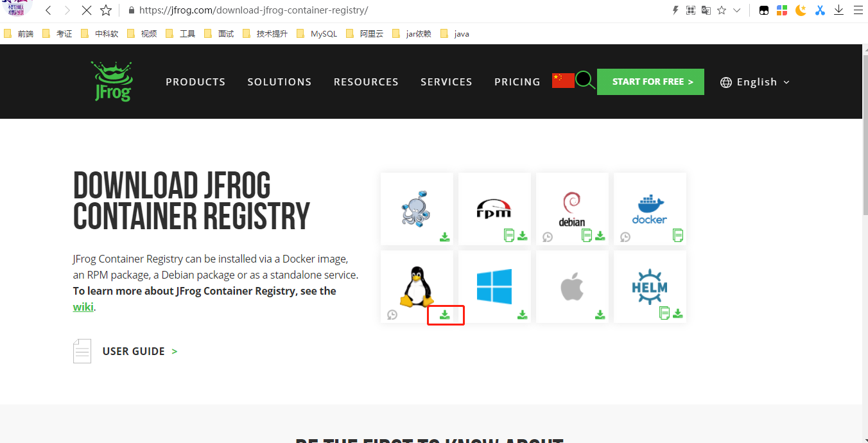Bookmark page with star beside address
Image resolution: width=868 pixels, height=443 pixels.
[106, 10]
